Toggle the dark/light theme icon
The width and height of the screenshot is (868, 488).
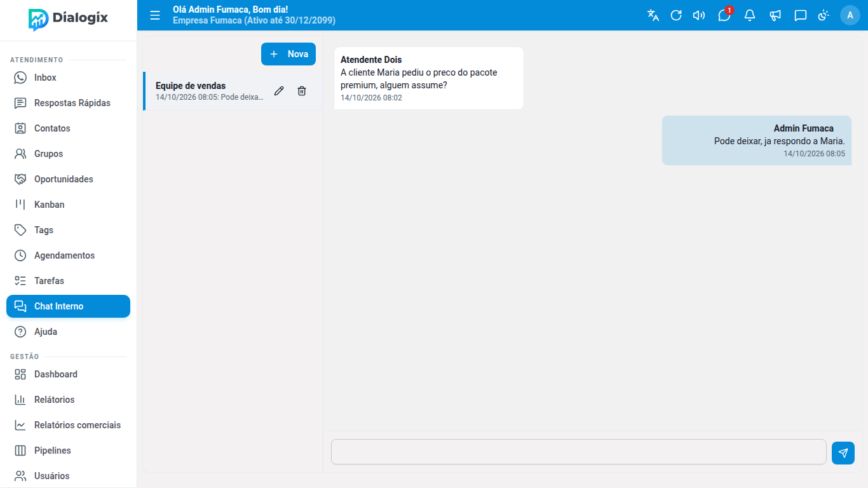click(824, 15)
